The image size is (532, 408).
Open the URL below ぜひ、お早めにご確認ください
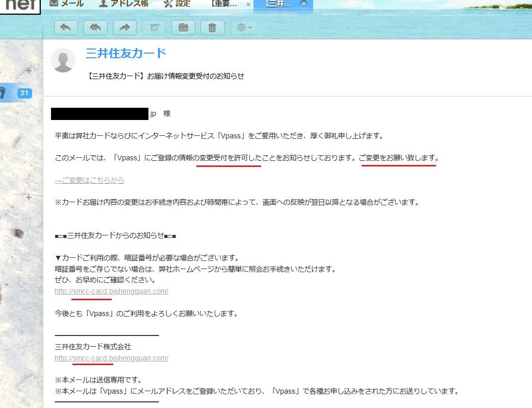[x=111, y=291]
